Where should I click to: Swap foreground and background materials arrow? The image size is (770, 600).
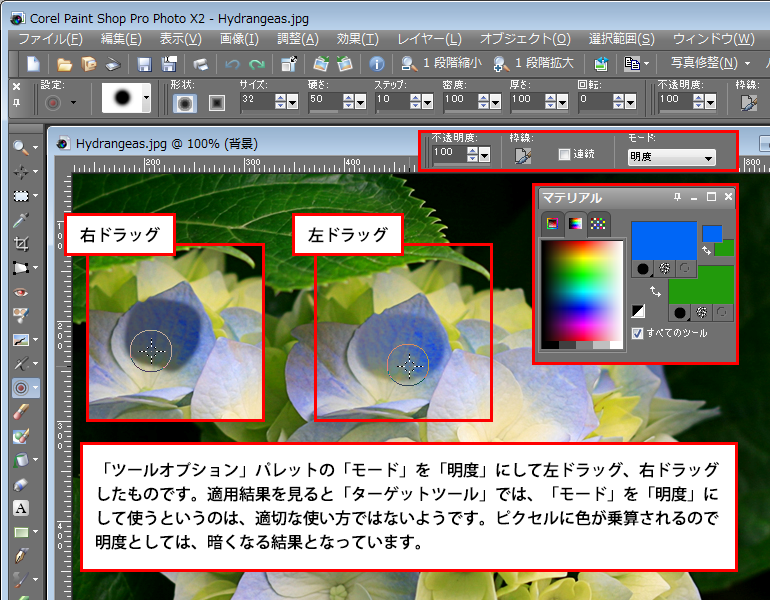655,292
